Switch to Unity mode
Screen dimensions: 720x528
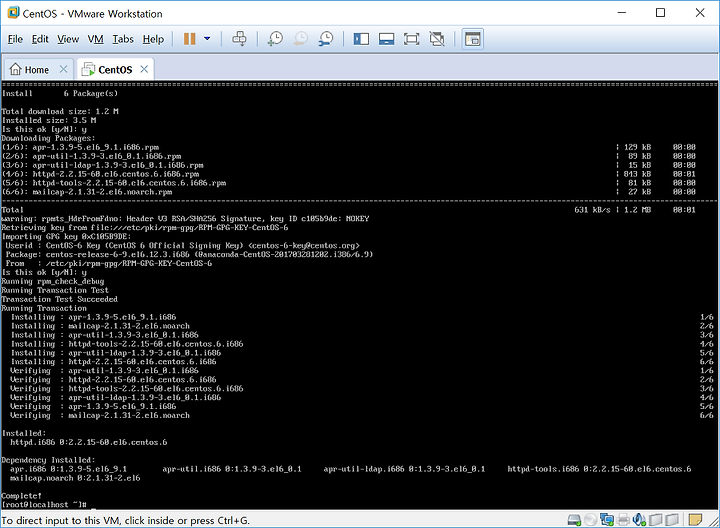[437, 39]
